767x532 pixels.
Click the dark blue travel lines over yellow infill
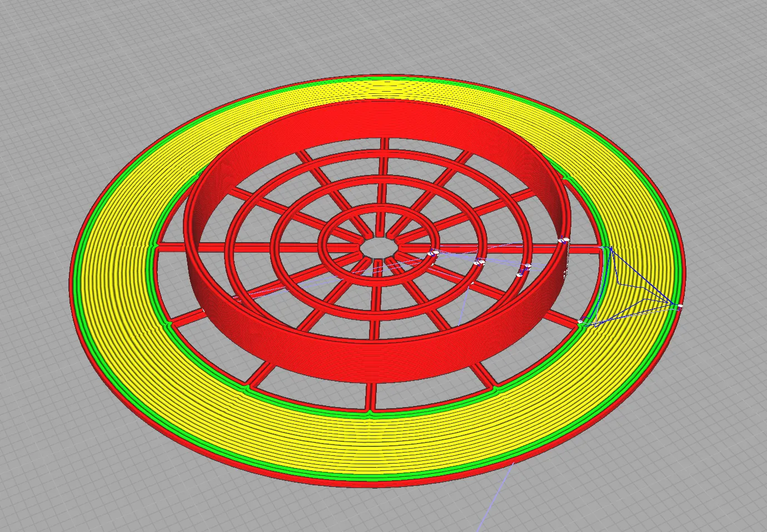click(x=639, y=289)
